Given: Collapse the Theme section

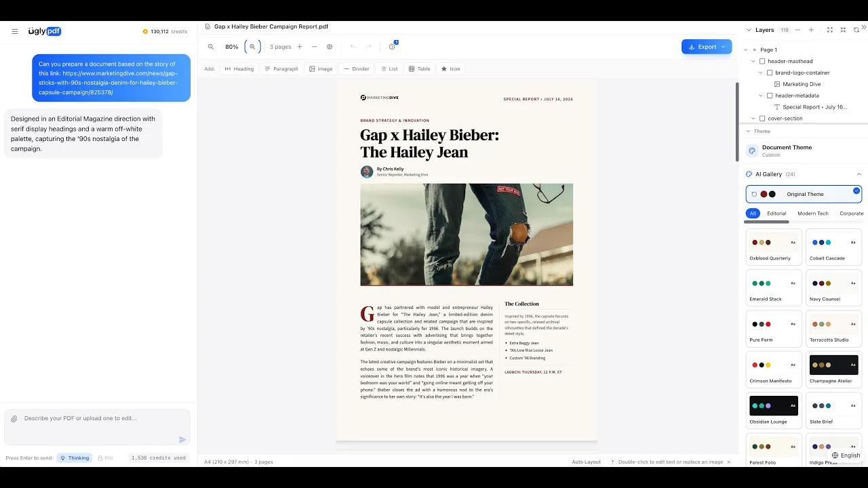Looking at the screenshot, I should (x=749, y=131).
